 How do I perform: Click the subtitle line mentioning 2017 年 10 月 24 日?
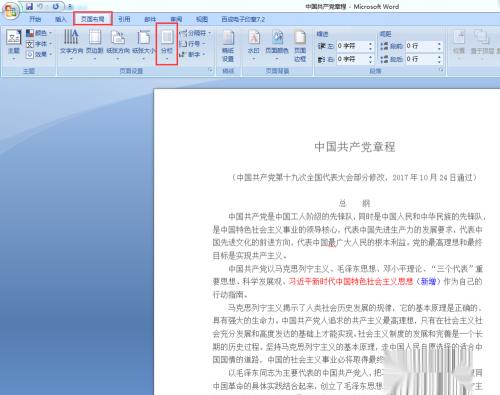pos(355,177)
